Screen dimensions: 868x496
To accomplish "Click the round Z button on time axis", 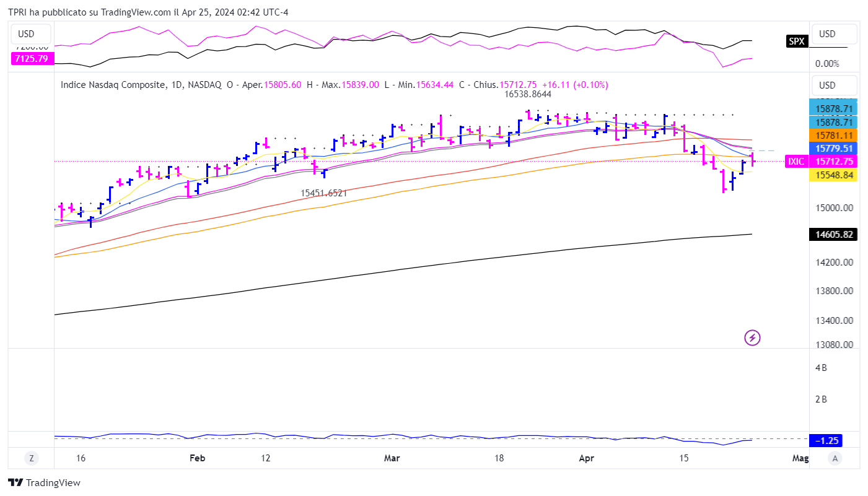I will point(31,458).
